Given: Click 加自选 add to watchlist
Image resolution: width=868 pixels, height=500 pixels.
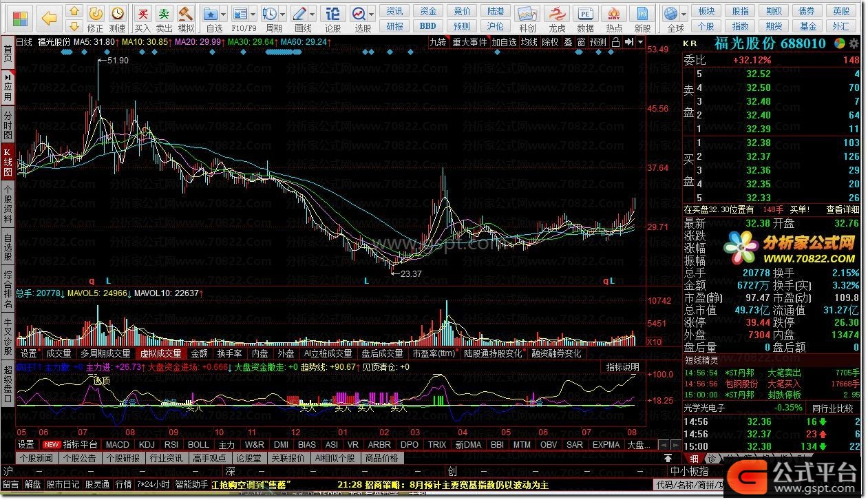Looking at the screenshot, I should [x=504, y=42].
